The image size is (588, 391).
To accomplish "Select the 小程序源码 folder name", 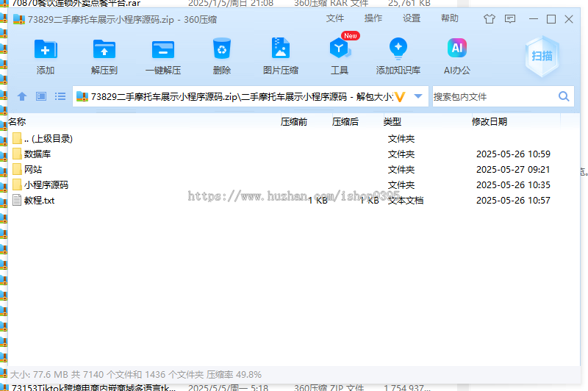I will coord(46,184).
